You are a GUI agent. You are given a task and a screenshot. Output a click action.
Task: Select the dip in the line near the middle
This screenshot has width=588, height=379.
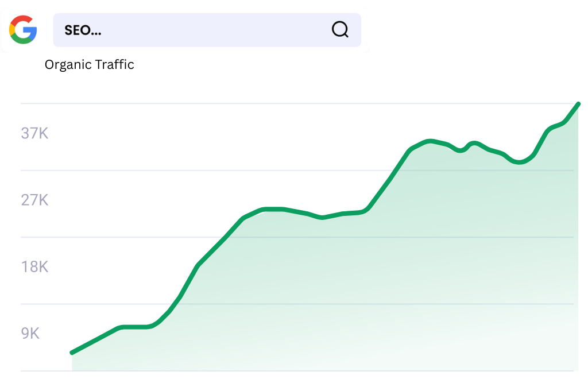pos(322,217)
